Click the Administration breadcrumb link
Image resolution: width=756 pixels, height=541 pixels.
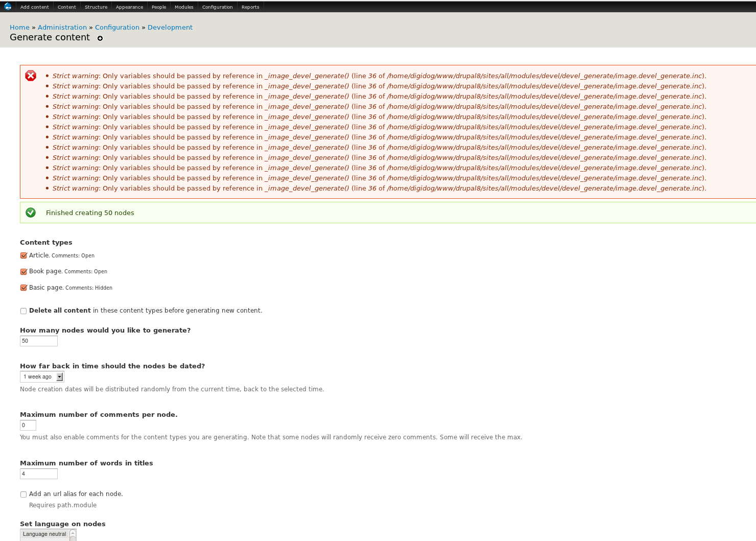point(62,27)
